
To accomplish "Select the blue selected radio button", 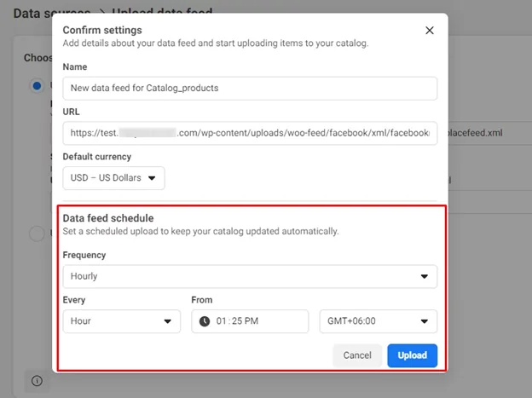I will (37, 85).
